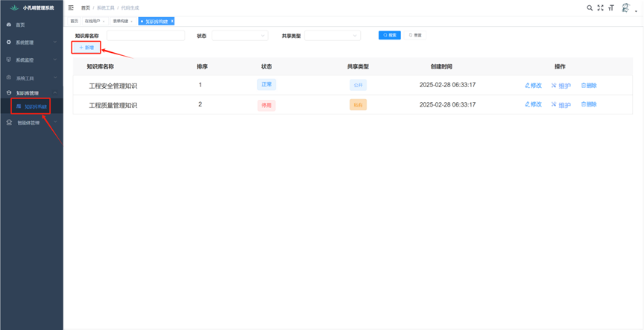Click 修改 for 工程安全管理知识 row
The image size is (644, 330).
(534, 86)
